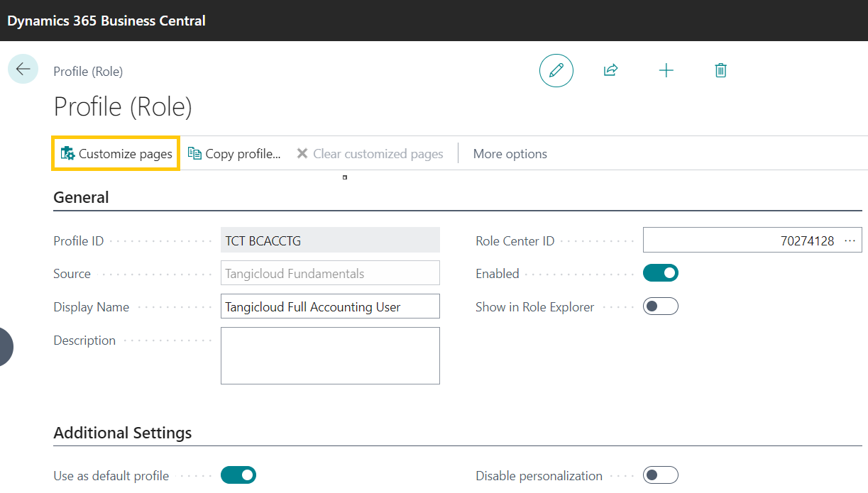Click the 'Profile (Role)' page heading

point(123,106)
